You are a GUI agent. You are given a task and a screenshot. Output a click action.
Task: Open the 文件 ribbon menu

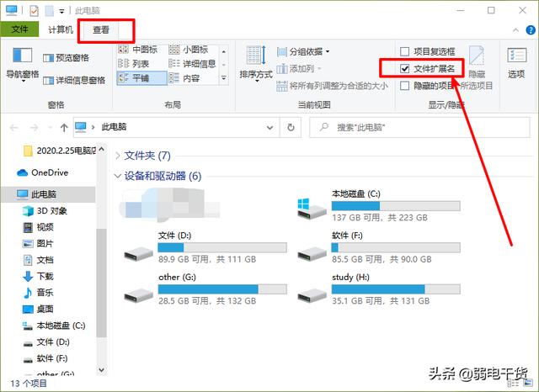tap(19, 29)
